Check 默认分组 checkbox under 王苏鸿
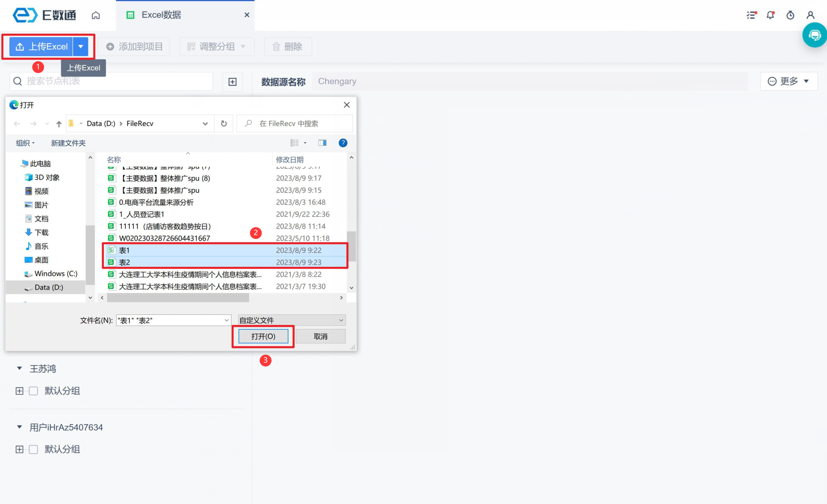The image size is (827, 504). pos(33,391)
